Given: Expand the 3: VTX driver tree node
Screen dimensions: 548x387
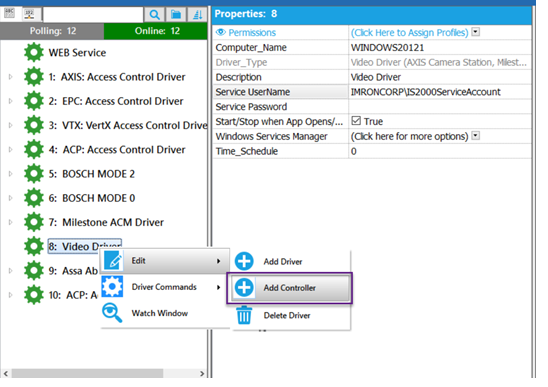Looking at the screenshot, I should click(10, 125).
